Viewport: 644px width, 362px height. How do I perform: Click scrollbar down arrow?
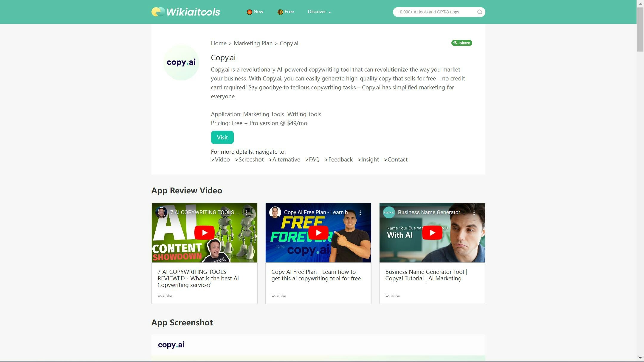pos(640,358)
